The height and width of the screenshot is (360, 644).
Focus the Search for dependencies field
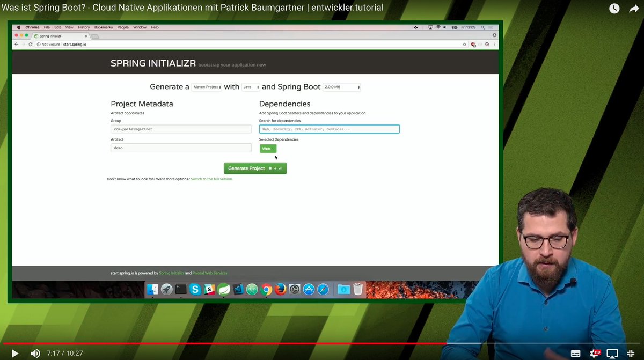pos(330,129)
